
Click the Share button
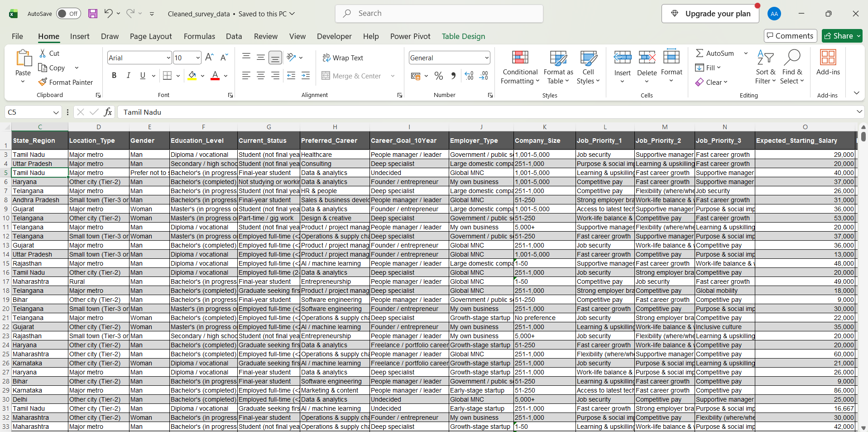[842, 36]
